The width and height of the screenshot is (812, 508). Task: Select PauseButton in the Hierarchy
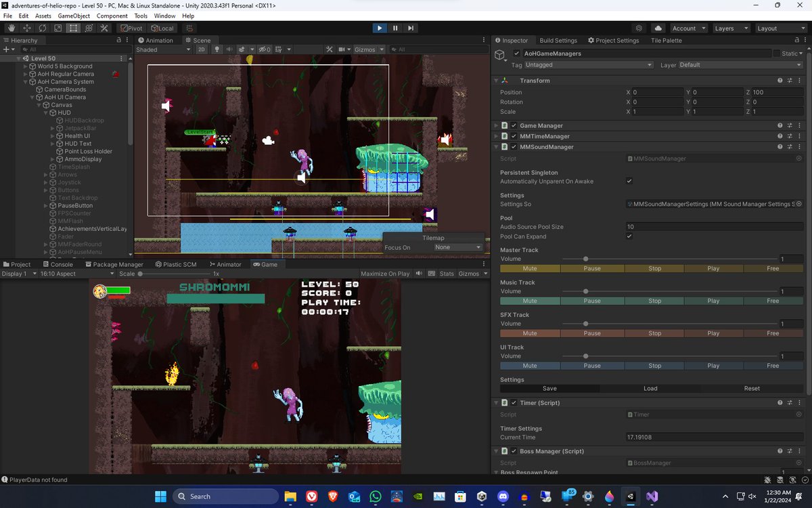tap(75, 205)
